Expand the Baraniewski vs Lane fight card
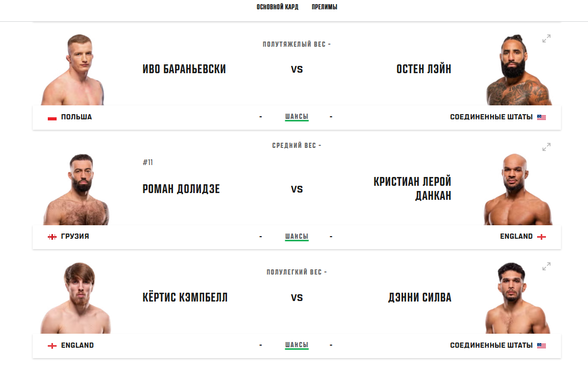This screenshot has width=588, height=369. click(x=546, y=38)
